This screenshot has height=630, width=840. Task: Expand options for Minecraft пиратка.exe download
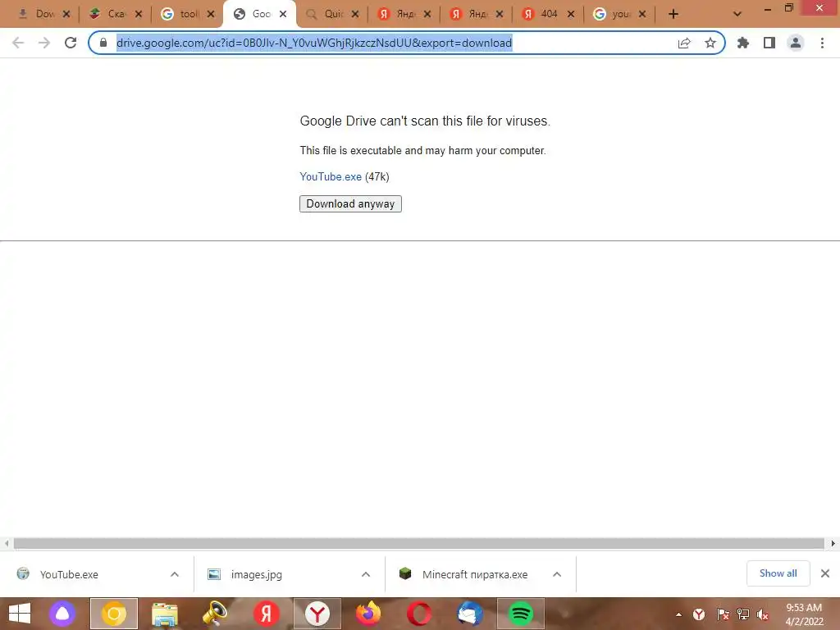click(x=557, y=574)
